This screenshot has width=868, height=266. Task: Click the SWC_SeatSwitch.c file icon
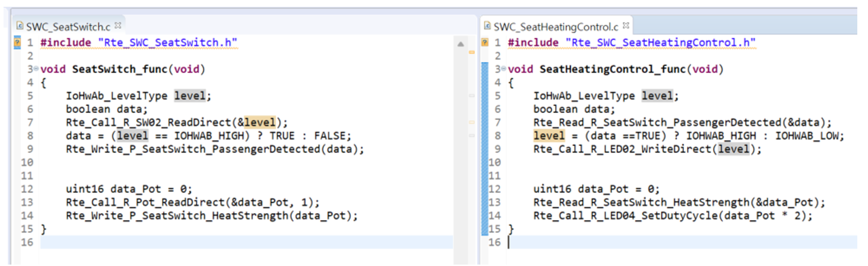(20, 26)
